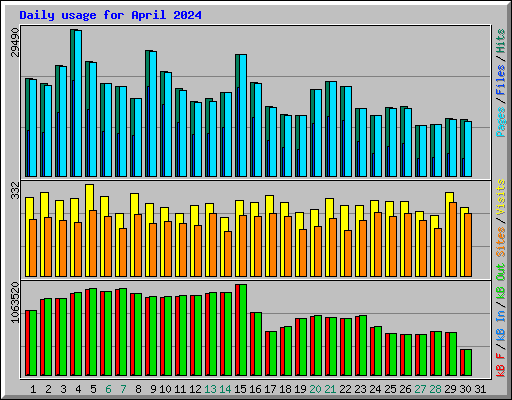This screenshot has width=512, height=400.
Task: Click day label 31 on x-axis
Action: click(480, 389)
